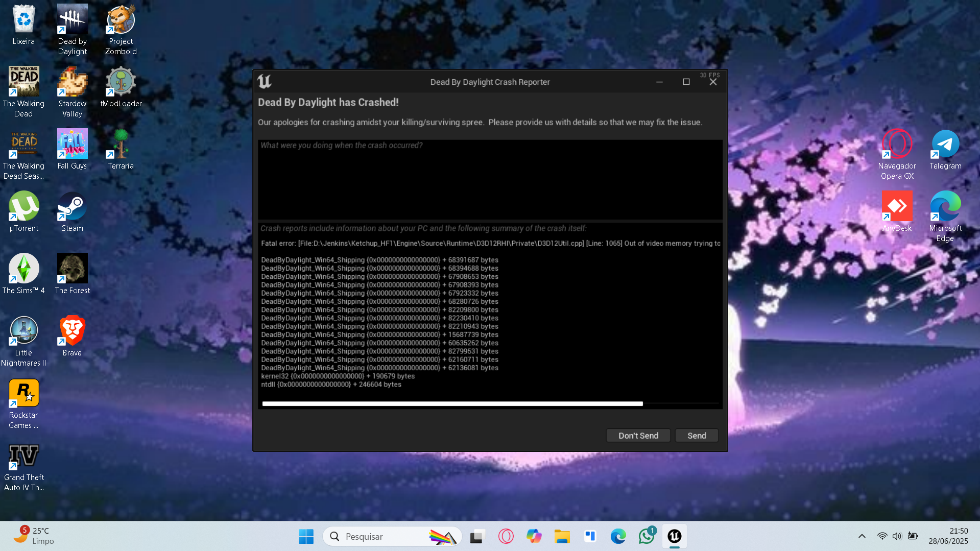Click the Telegram desktop shortcut

pos(945,149)
